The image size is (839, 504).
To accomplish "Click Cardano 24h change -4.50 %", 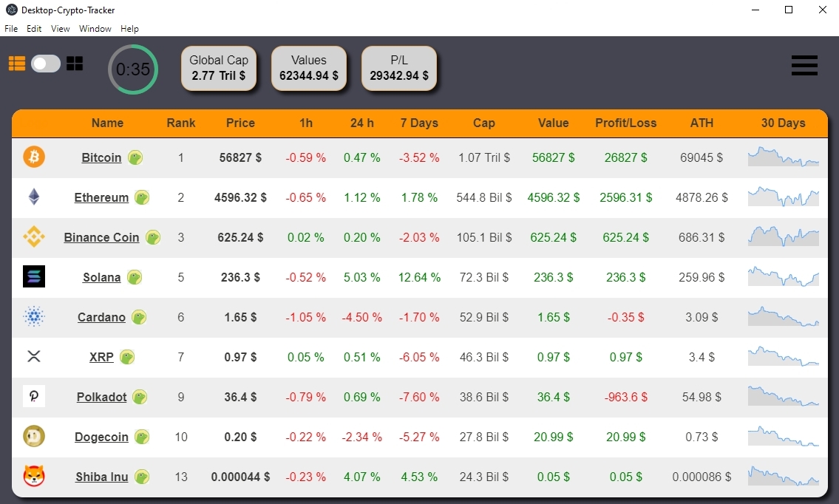I will (x=361, y=317).
